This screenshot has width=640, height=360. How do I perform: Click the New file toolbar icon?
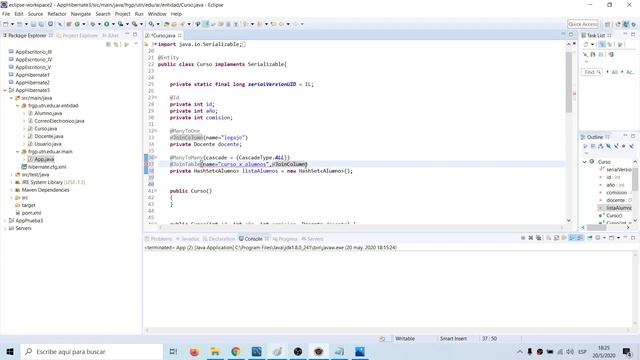point(6,24)
